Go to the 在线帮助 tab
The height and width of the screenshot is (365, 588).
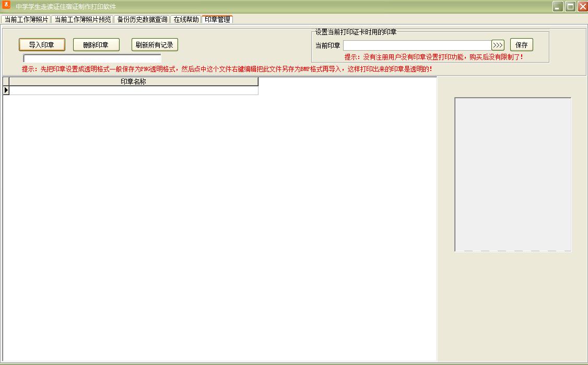click(186, 19)
